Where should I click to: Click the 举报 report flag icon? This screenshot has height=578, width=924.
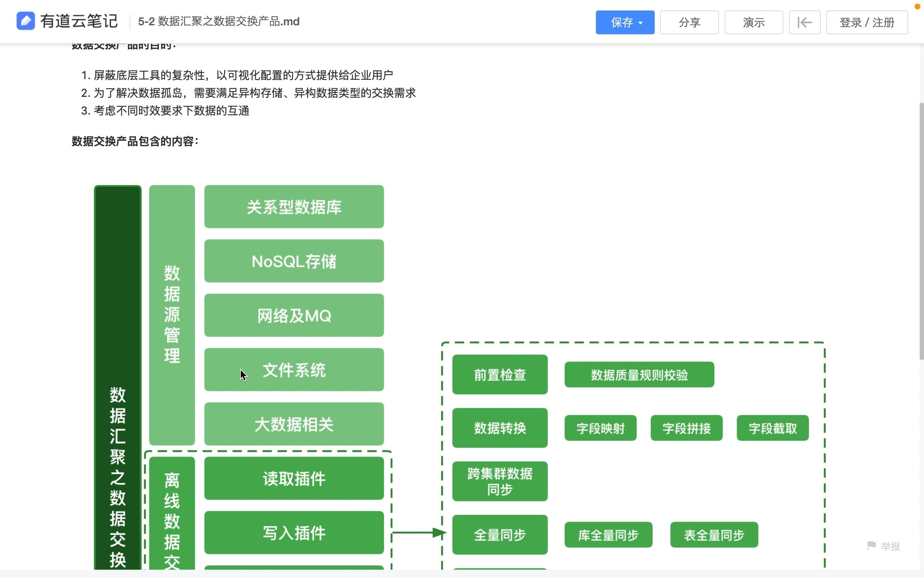(871, 545)
